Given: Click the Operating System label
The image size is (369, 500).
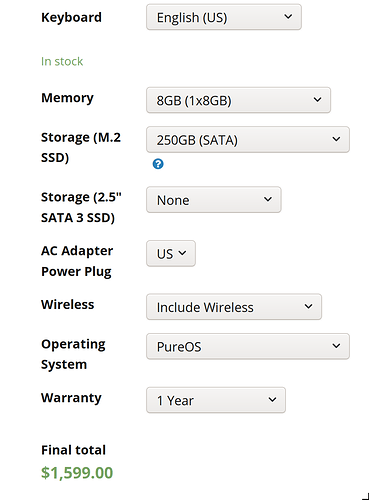Looking at the screenshot, I should click(73, 354).
